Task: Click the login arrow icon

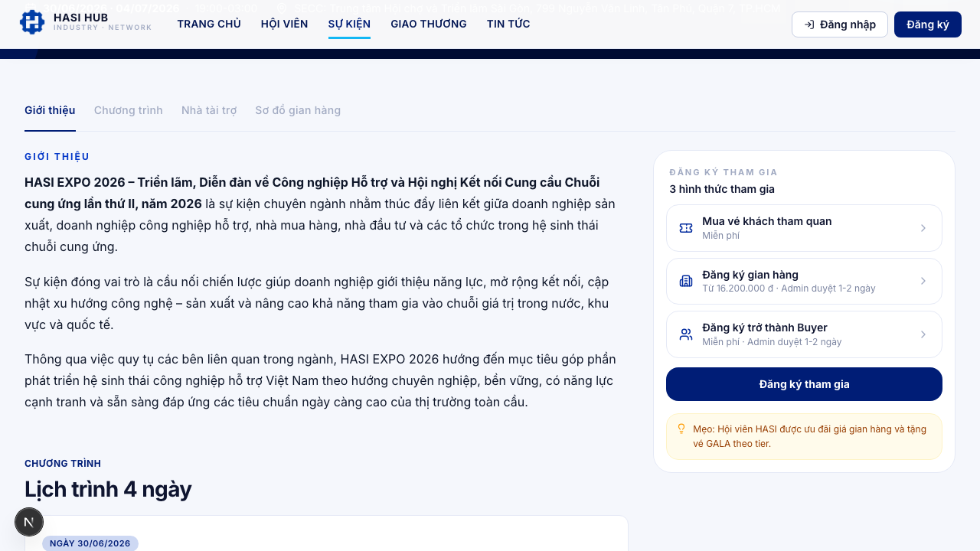Action: [809, 24]
